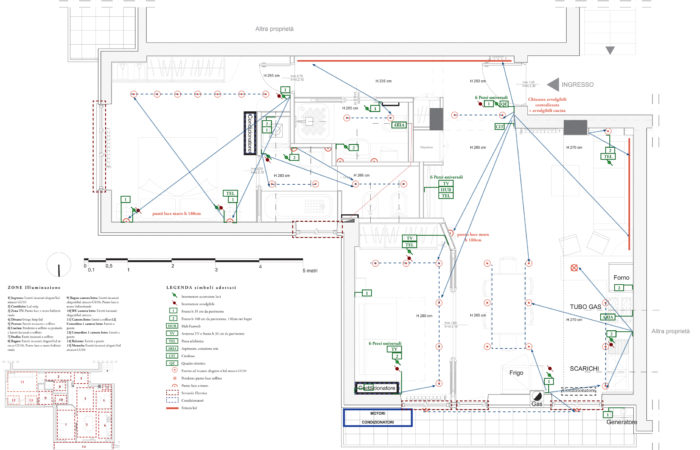
Task: Click the horizontal red LED strip line
Action: [404, 61]
